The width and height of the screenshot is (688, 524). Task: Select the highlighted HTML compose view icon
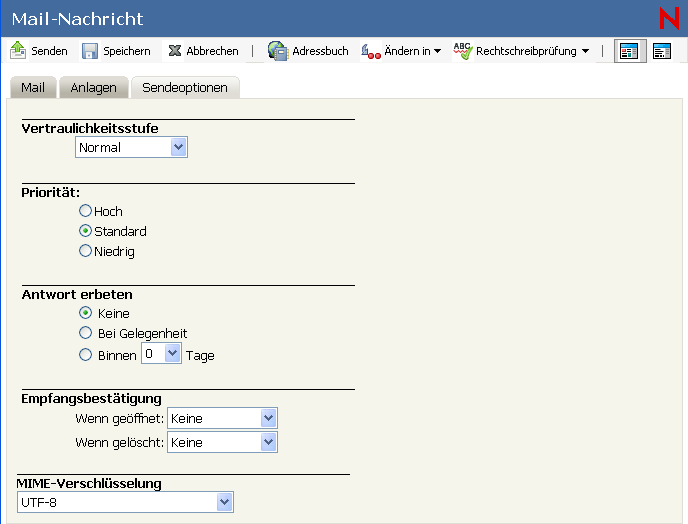[x=630, y=51]
